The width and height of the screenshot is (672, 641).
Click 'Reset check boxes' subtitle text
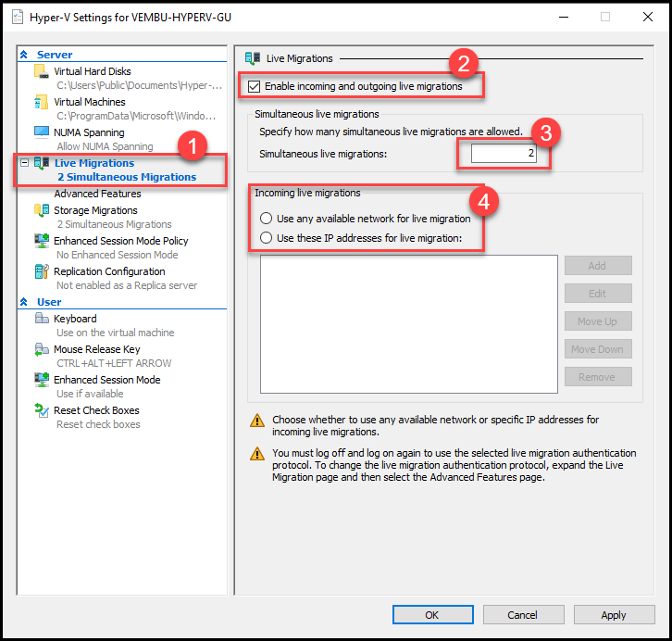[x=98, y=424]
